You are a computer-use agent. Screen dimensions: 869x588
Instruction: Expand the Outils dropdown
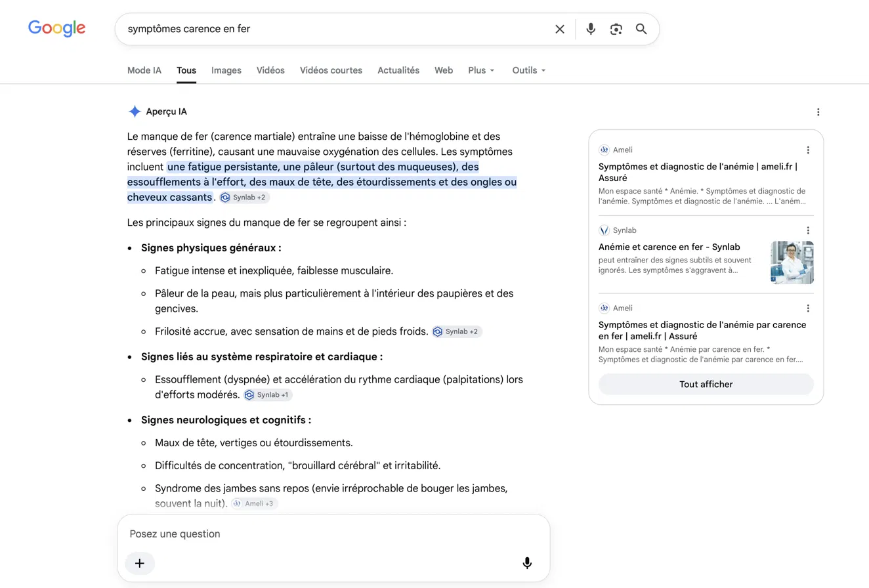click(x=529, y=70)
